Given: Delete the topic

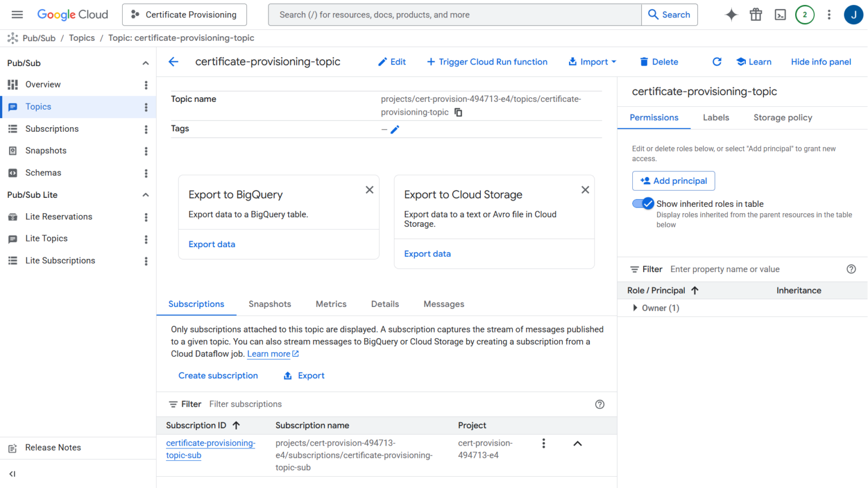Looking at the screenshot, I should (658, 62).
